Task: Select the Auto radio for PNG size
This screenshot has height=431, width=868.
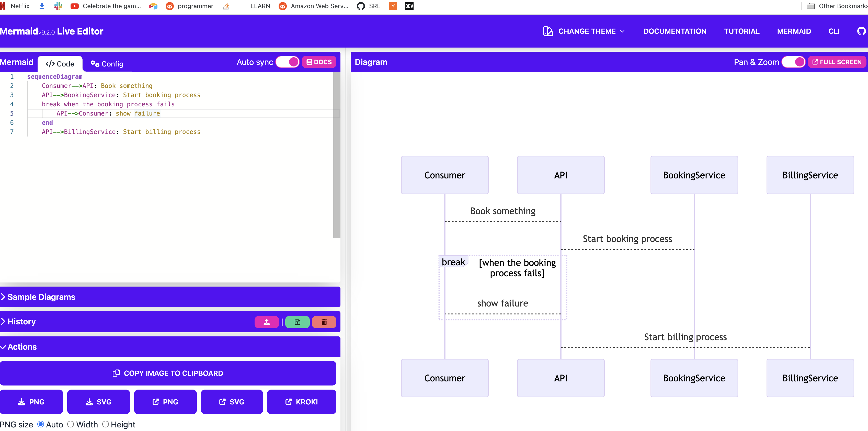Action: [x=41, y=424]
